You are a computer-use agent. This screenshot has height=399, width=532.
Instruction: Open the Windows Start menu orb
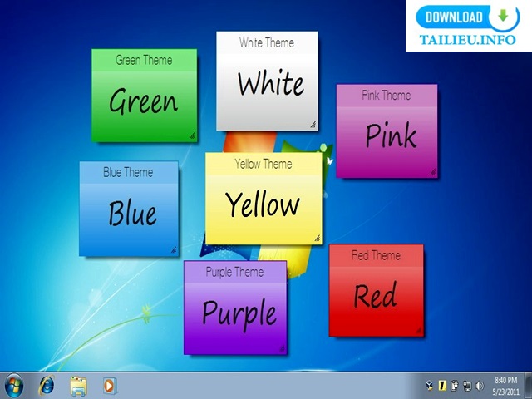point(14,386)
